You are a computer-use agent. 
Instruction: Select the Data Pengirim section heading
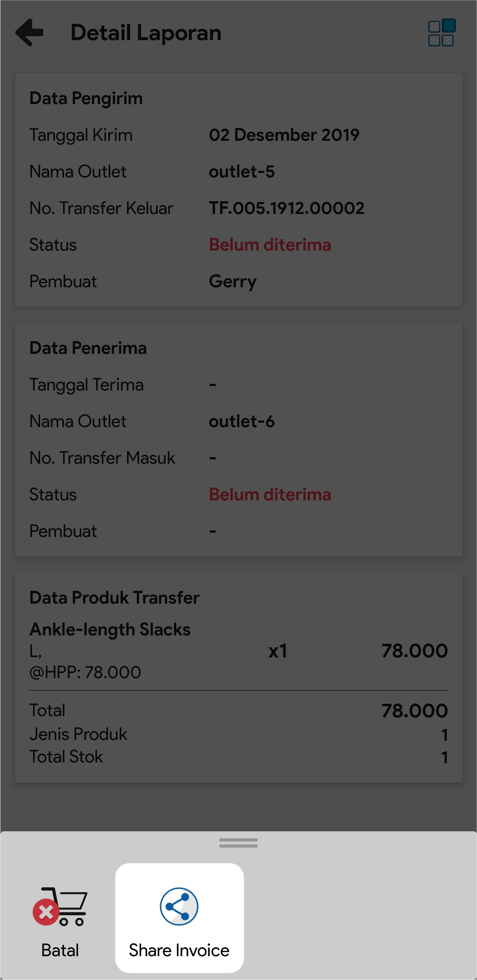point(86,98)
